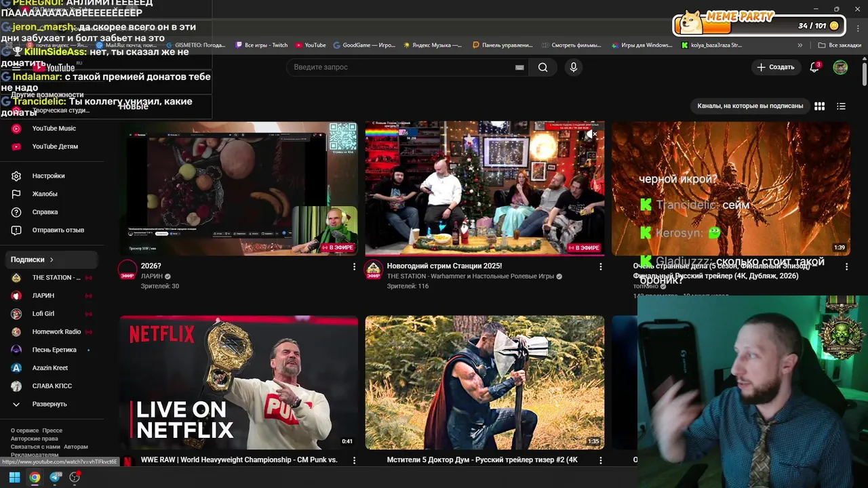This screenshot has width=868, height=488.
Task: Click Каналы, на которые вы подписаны
Action: coord(750,106)
